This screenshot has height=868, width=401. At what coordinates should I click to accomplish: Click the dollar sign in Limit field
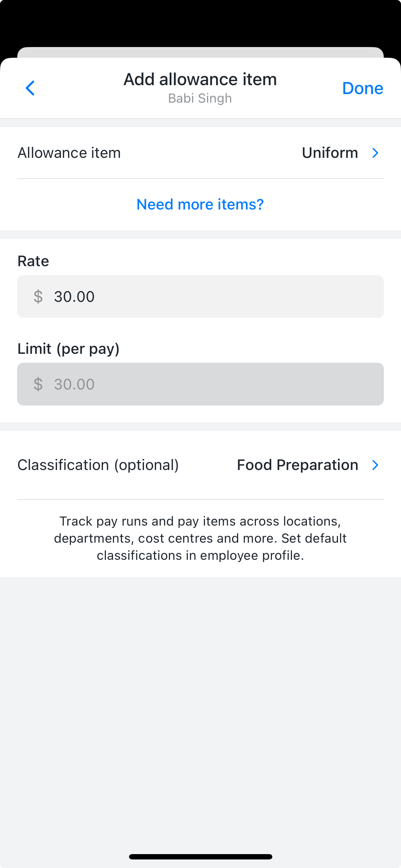click(x=38, y=384)
